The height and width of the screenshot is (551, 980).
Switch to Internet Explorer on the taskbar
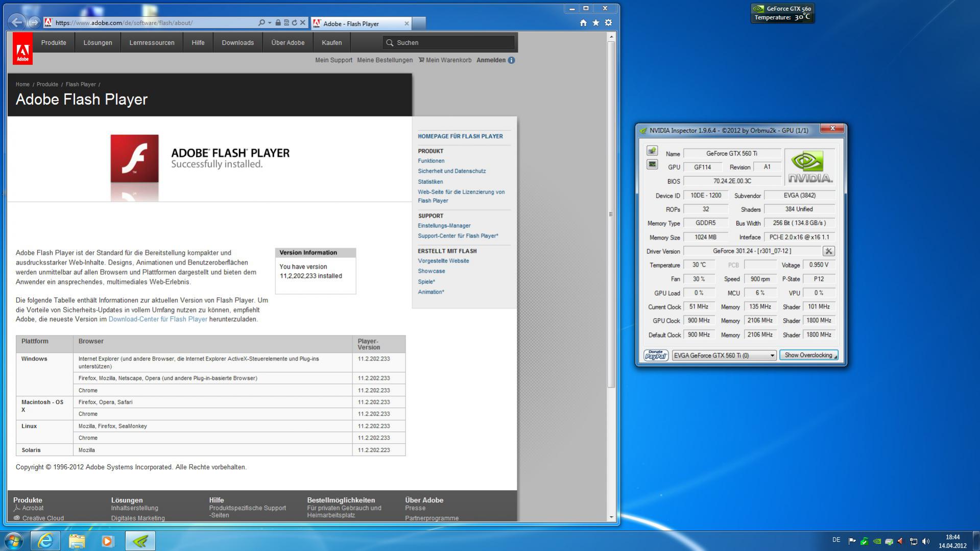(45, 541)
